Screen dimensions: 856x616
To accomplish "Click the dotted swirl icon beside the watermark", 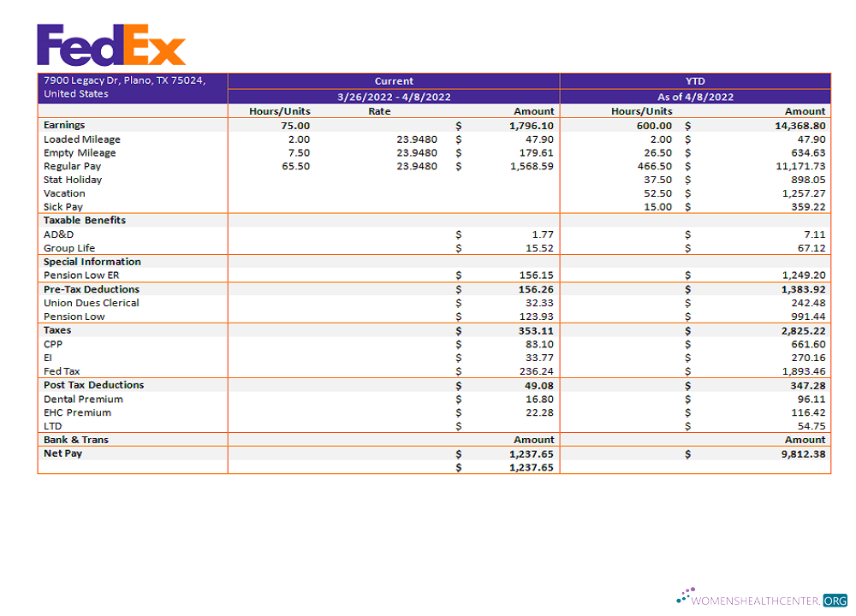I will coord(685,595).
